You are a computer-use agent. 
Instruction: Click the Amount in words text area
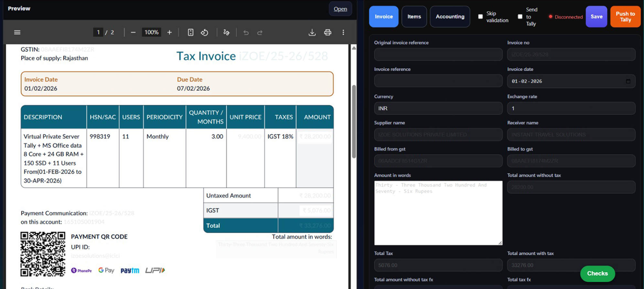pos(438,213)
